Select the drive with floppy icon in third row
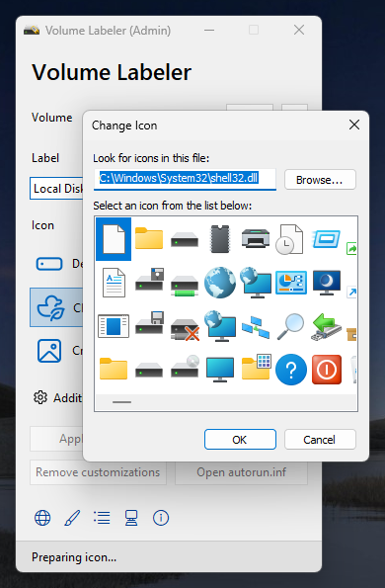The image size is (385, 588). (x=149, y=323)
